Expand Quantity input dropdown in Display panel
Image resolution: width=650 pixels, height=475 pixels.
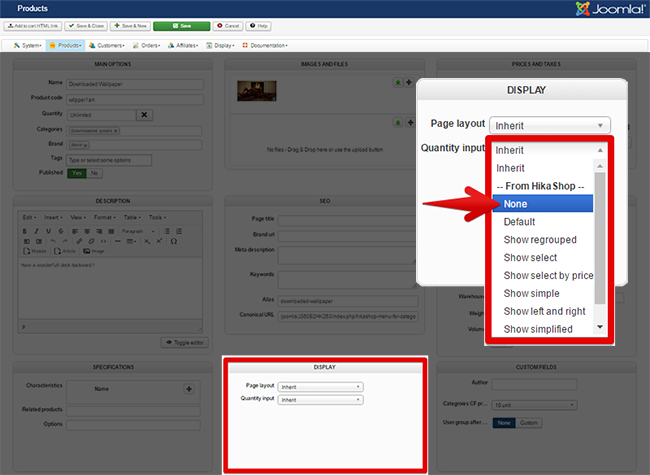click(320, 400)
